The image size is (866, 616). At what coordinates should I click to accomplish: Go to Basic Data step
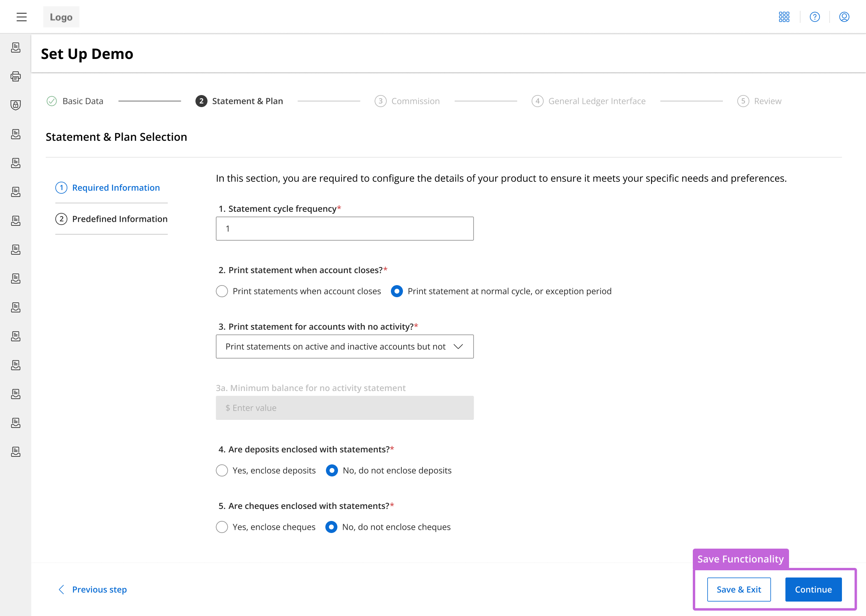pyautogui.click(x=82, y=101)
